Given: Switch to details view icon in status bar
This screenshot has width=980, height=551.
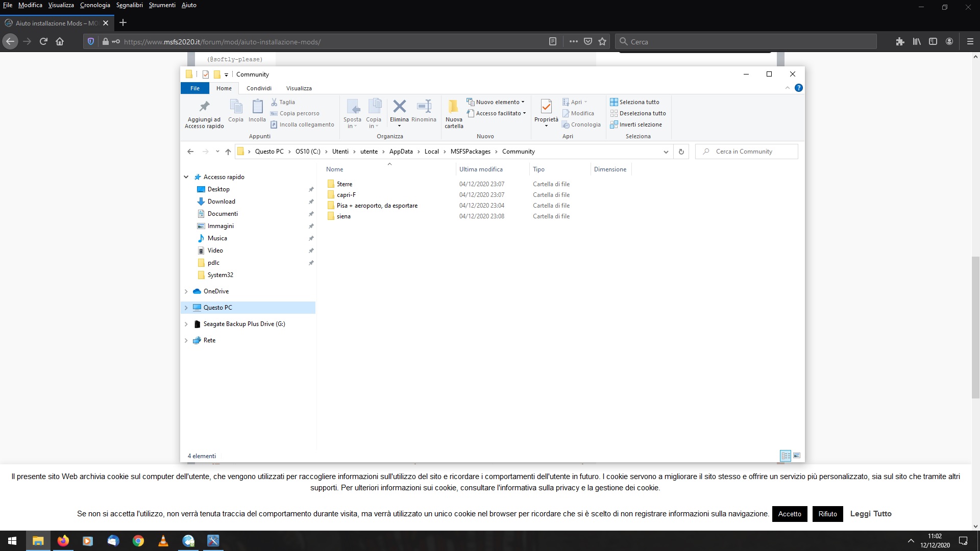Looking at the screenshot, I should coord(786,456).
